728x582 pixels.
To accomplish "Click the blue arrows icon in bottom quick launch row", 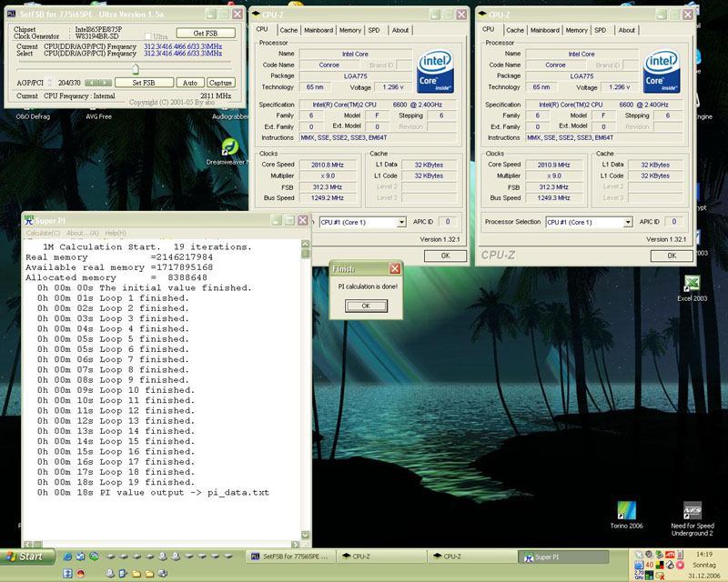I will 67,574.
